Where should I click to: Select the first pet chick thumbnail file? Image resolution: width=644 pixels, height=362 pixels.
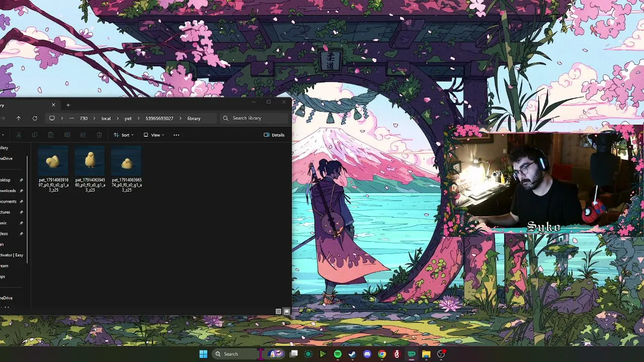(x=53, y=169)
